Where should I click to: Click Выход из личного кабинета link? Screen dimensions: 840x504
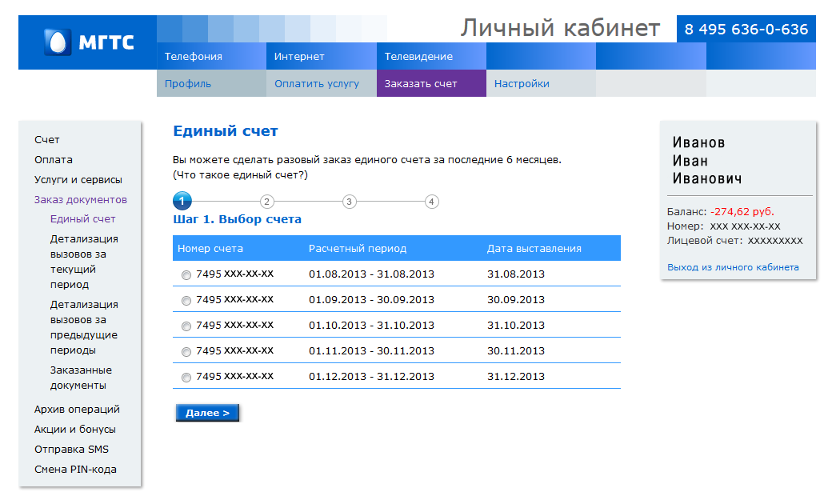pos(733,267)
